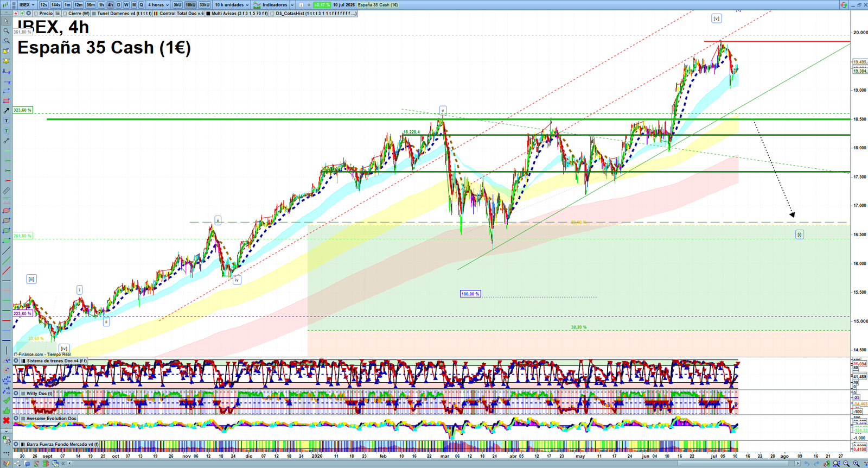Select the 12s timeframe tab
The image size is (868, 468).
(43, 4)
